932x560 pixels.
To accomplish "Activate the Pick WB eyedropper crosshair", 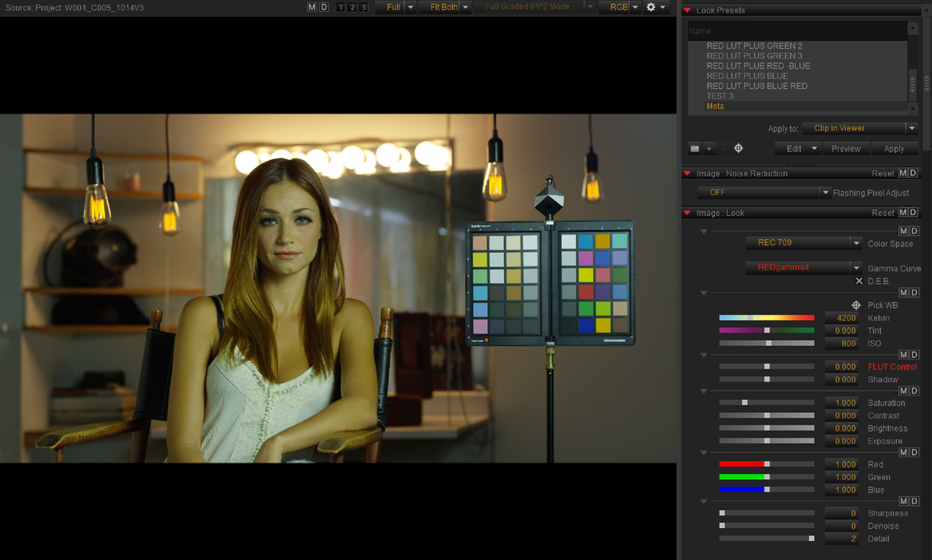I will click(x=857, y=305).
